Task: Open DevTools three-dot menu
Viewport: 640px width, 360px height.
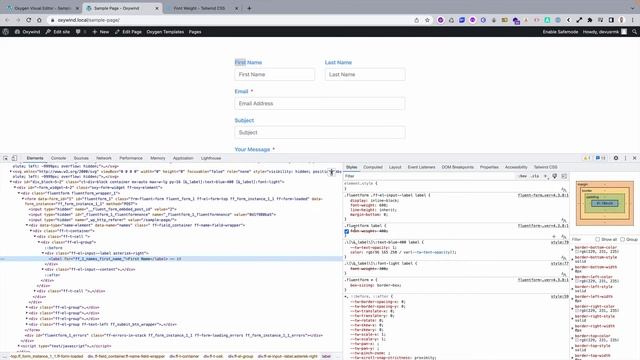Action: [625, 158]
